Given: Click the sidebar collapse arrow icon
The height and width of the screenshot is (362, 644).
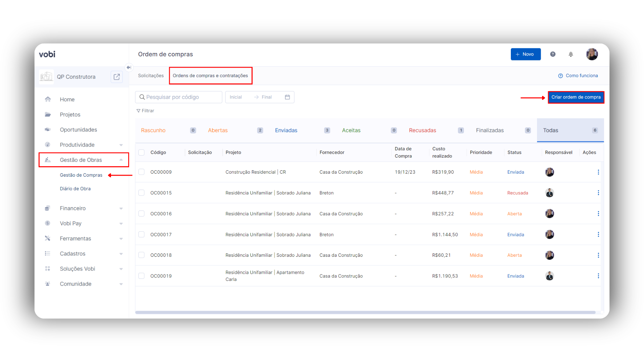Looking at the screenshot, I should click(x=129, y=67).
